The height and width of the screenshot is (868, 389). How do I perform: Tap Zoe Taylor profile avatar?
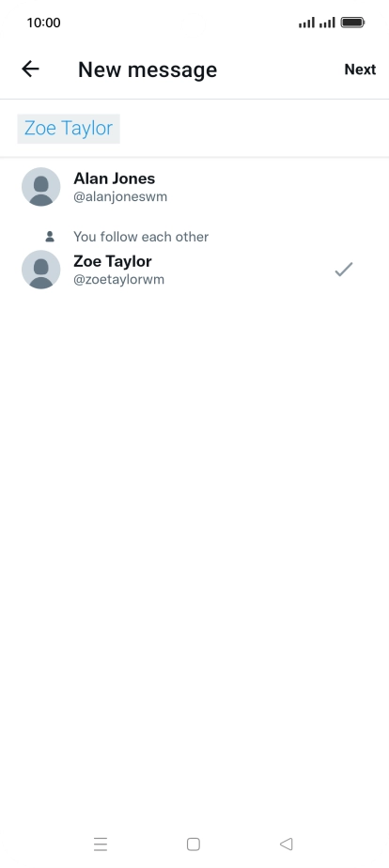click(x=41, y=270)
